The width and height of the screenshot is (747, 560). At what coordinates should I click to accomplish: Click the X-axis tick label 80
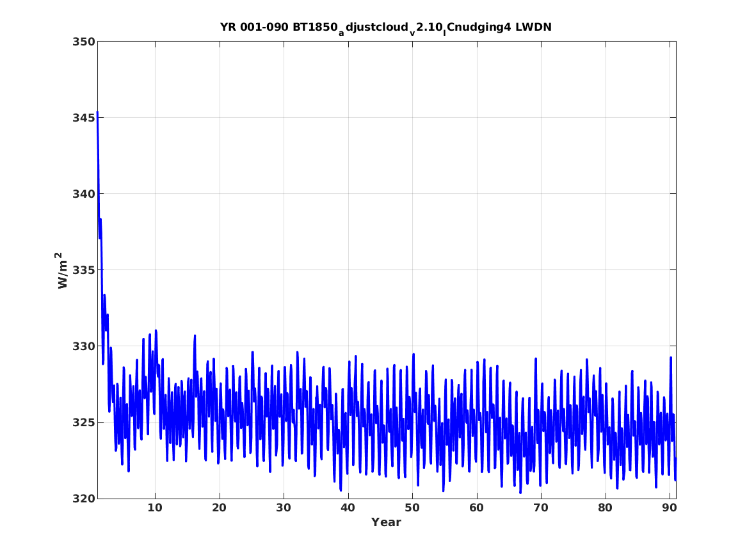pyautogui.click(x=605, y=508)
